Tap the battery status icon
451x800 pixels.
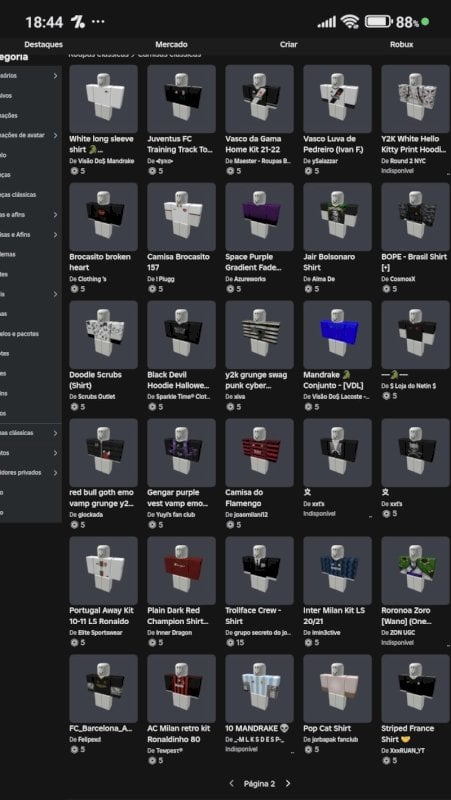[378, 22]
